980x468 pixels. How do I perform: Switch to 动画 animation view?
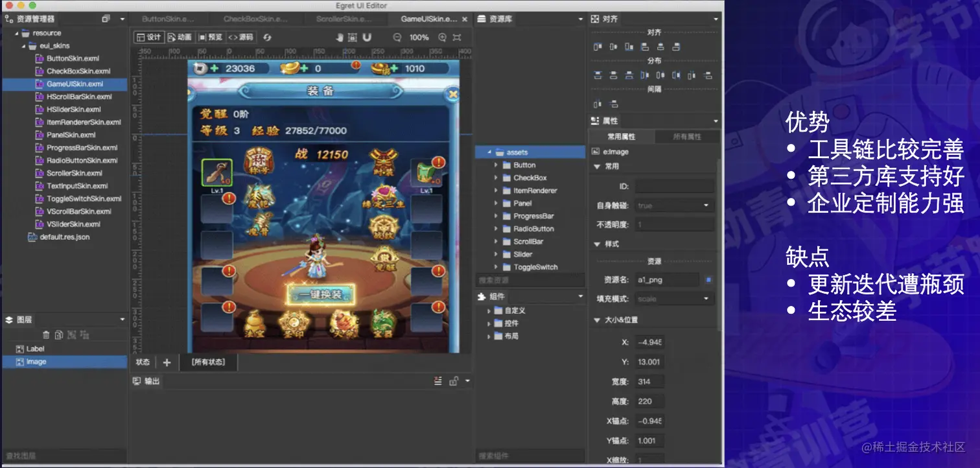click(180, 38)
